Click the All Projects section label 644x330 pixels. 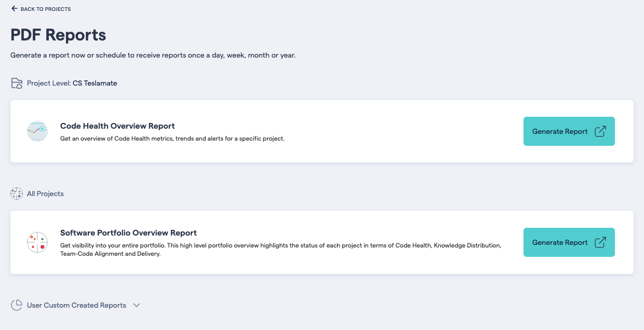pos(44,194)
